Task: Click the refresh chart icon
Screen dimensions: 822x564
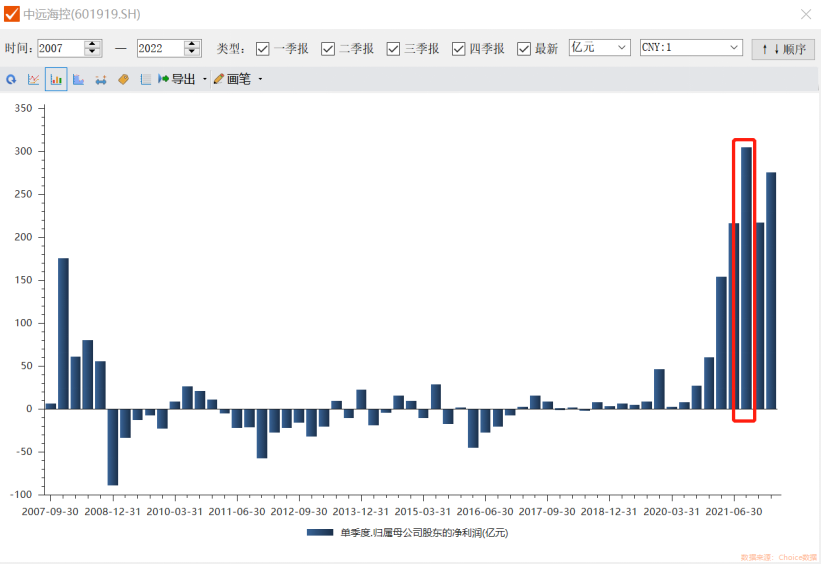Action: [x=11, y=80]
